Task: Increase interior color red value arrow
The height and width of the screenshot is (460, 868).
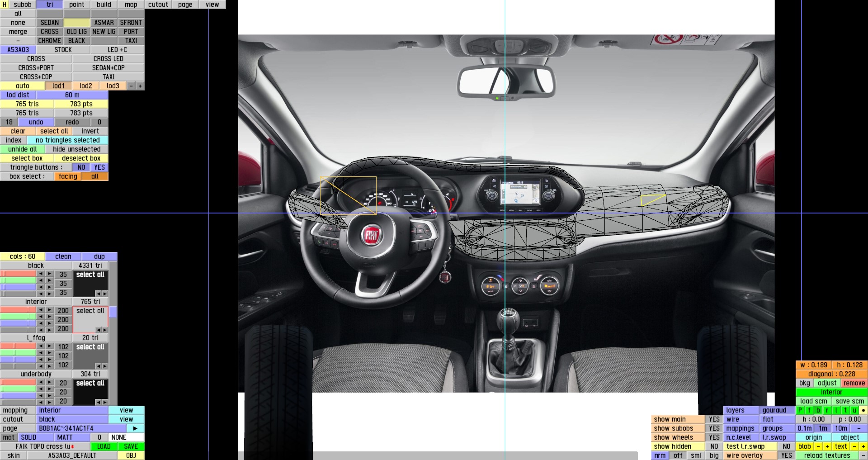Action: pos(49,310)
